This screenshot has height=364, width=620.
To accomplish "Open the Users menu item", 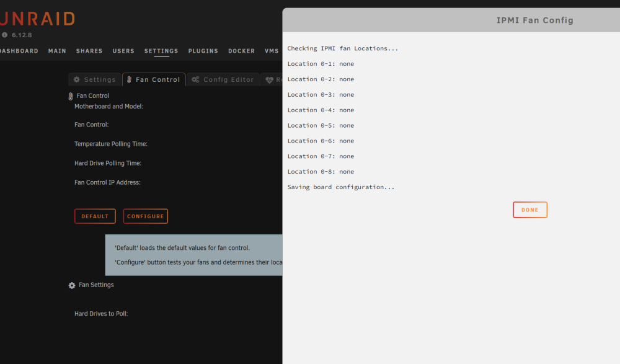I will coord(123,51).
